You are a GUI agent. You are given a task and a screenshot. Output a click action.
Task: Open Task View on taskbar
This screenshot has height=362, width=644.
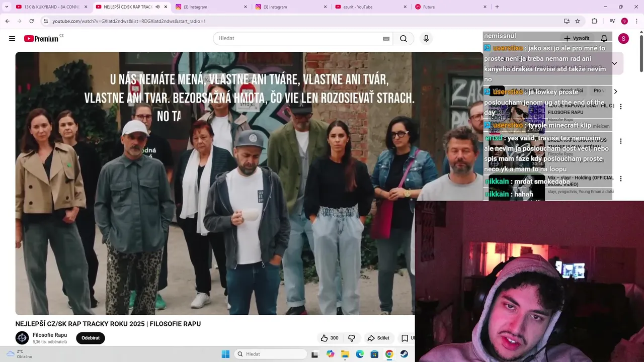(315, 354)
